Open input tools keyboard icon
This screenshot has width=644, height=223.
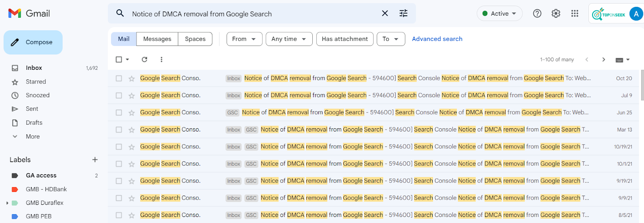click(x=619, y=60)
